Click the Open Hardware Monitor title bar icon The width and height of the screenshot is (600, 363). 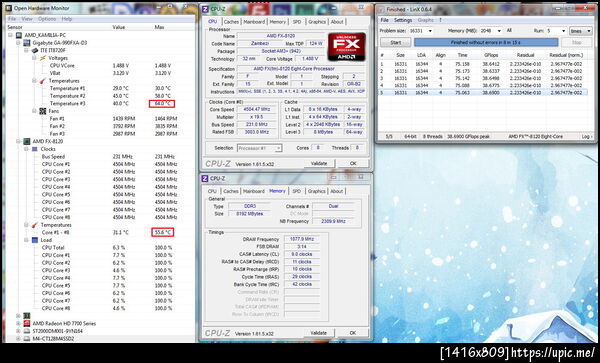pos(9,8)
